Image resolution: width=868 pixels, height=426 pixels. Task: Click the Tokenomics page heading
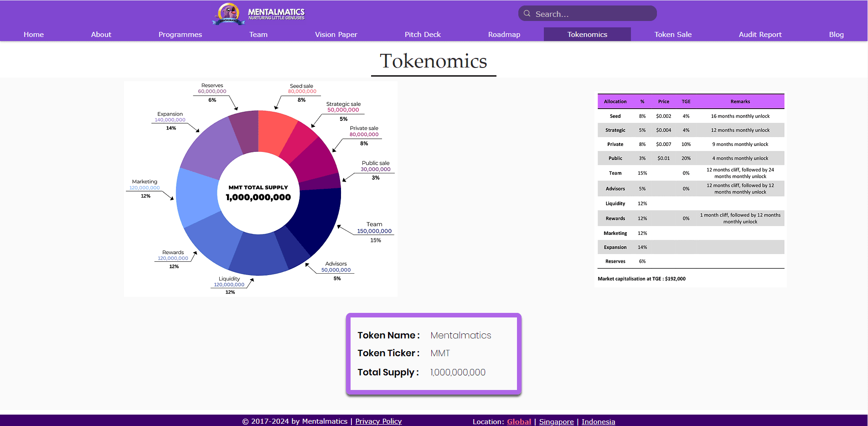[x=434, y=61]
